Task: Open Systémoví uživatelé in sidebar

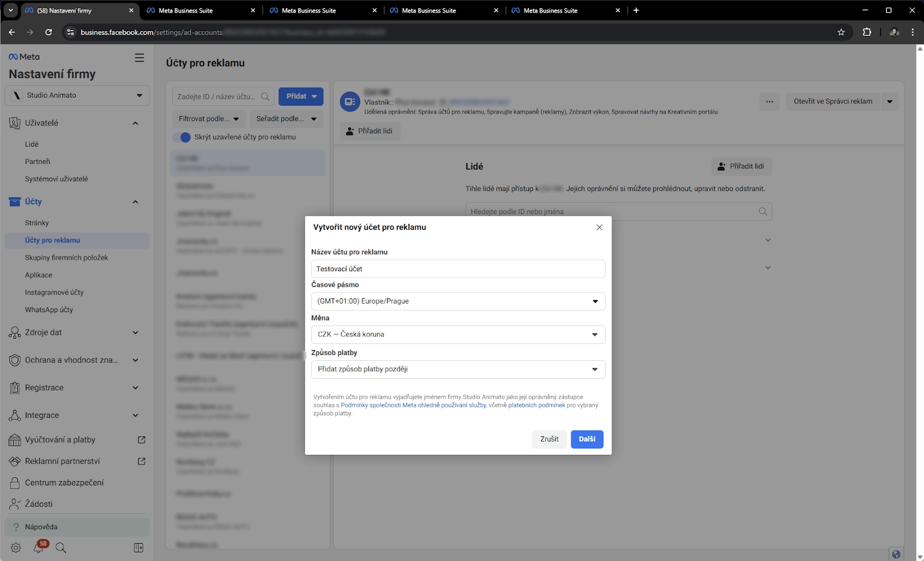Action: point(57,179)
